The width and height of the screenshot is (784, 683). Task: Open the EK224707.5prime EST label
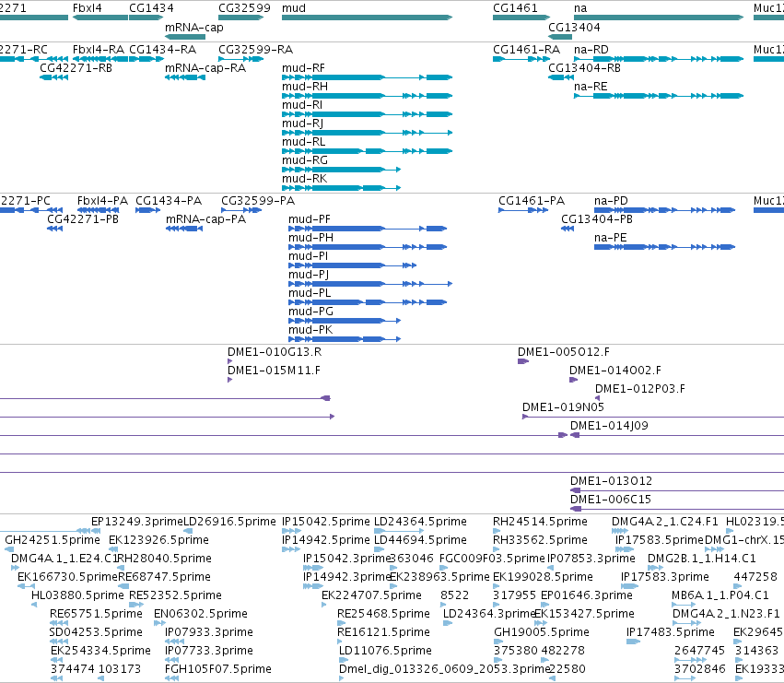coord(371,595)
